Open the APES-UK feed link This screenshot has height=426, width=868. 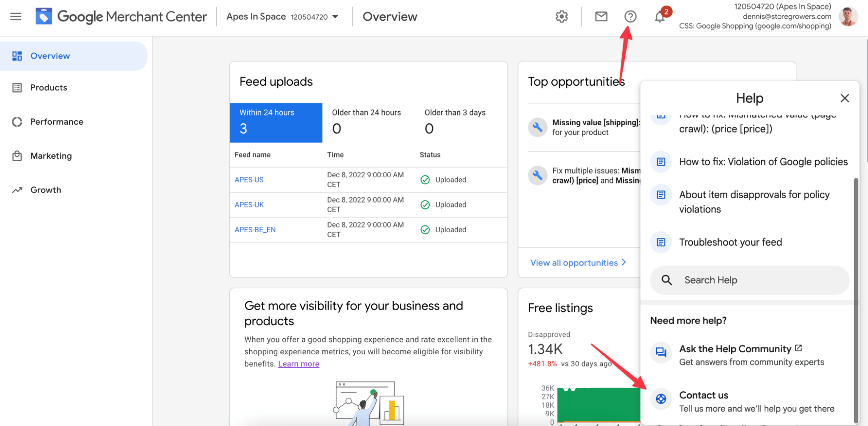coord(249,205)
